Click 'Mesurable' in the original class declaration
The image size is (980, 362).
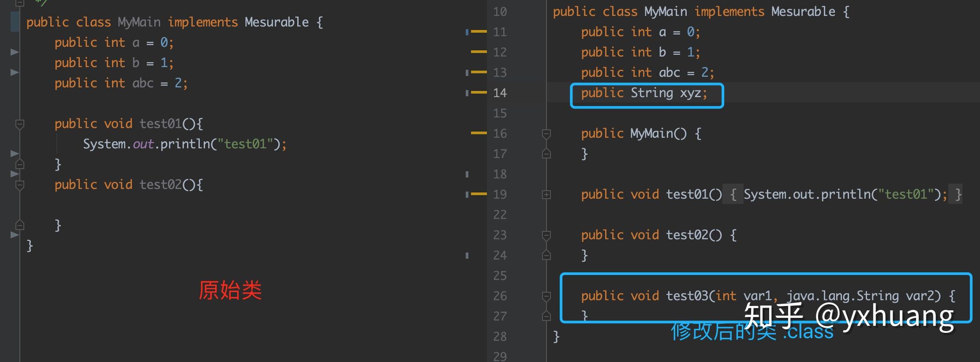click(277, 22)
